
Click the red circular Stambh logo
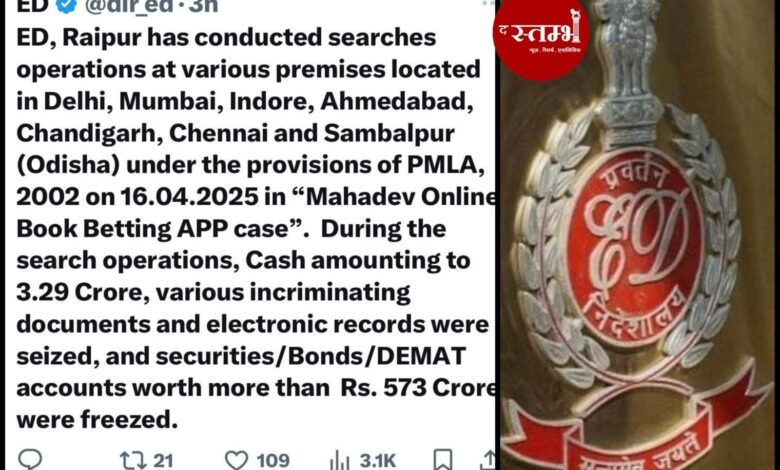541,38
